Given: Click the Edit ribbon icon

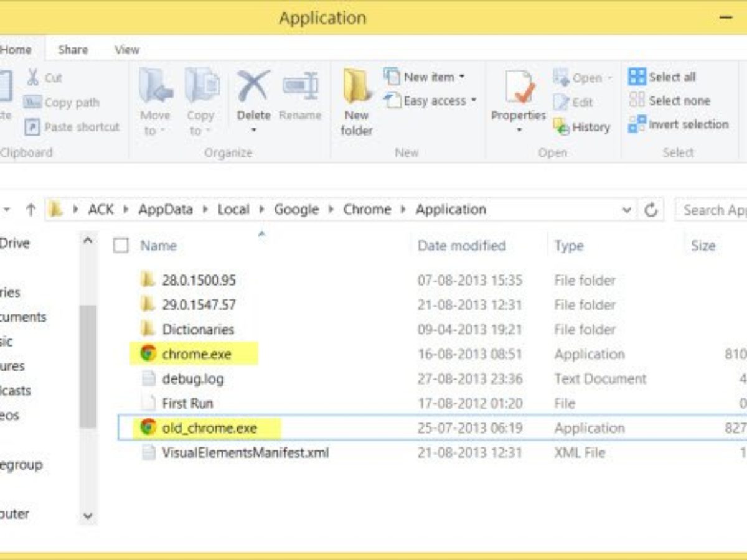Looking at the screenshot, I should coord(561,102).
